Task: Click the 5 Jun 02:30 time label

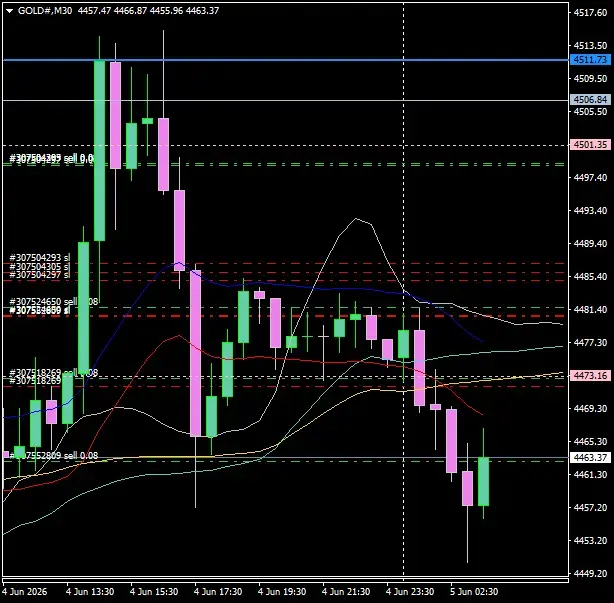Action: [x=474, y=591]
